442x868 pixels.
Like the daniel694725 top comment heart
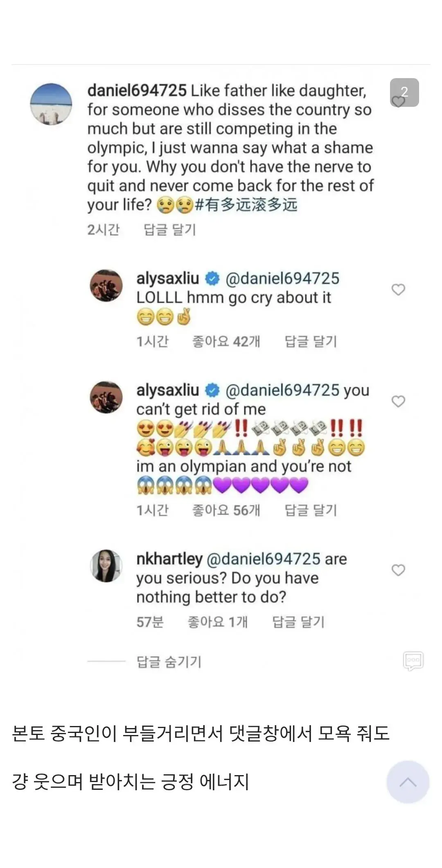[398, 101]
